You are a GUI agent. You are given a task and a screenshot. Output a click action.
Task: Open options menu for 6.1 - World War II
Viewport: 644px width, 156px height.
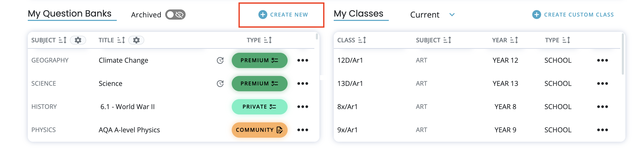pyautogui.click(x=303, y=107)
